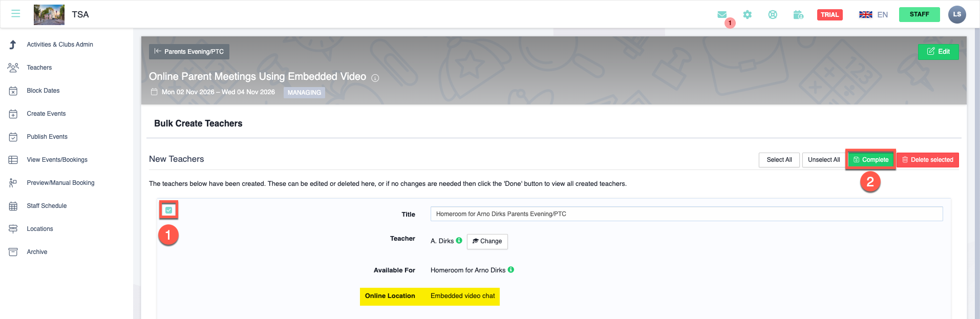Open the settings gear icon
Image resolution: width=980 pixels, height=319 pixels.
pyautogui.click(x=748, y=15)
